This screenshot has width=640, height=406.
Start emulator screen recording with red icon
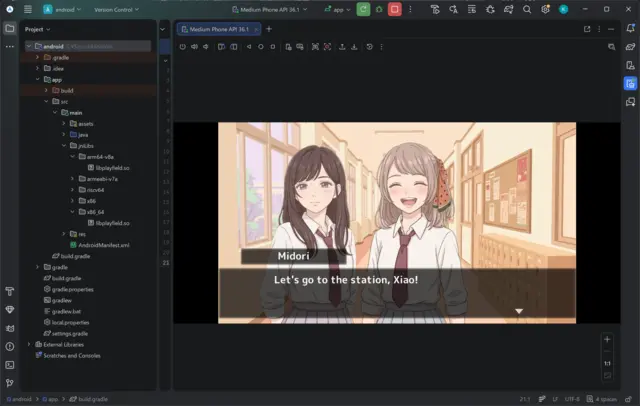point(327,47)
